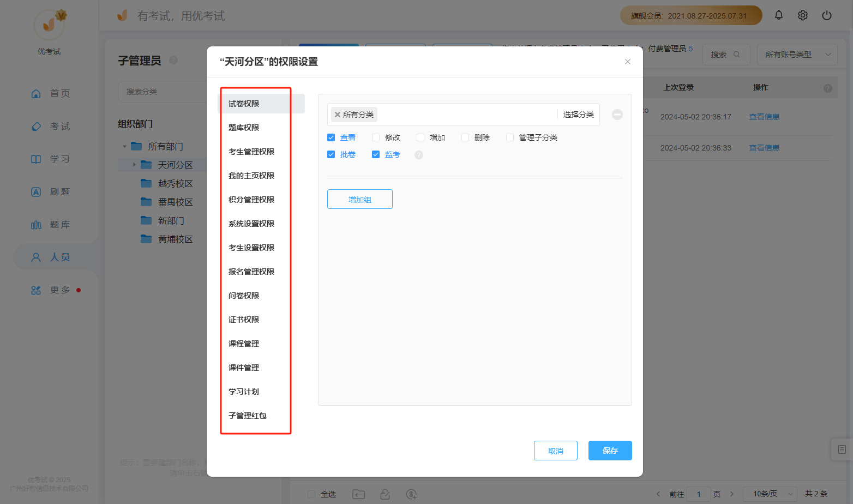Viewport: 853px width, 504px height.
Task: Open 更多 in the sidebar
Action: (x=50, y=290)
